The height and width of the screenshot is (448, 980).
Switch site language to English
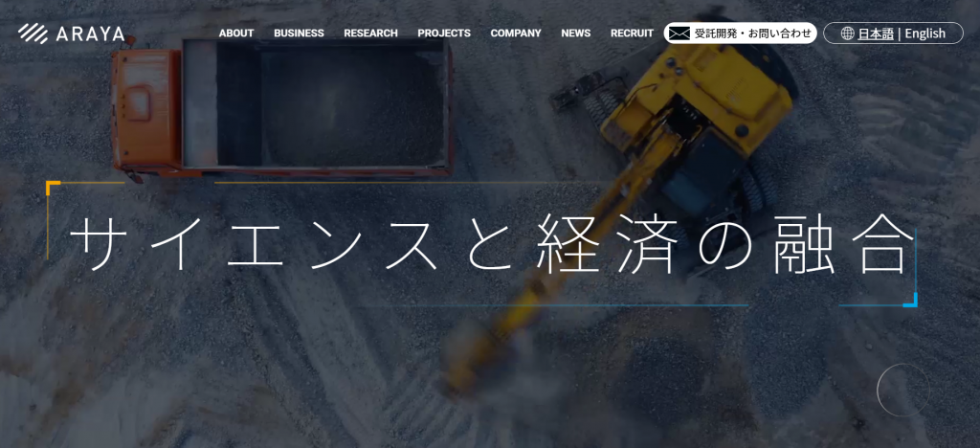point(924,34)
